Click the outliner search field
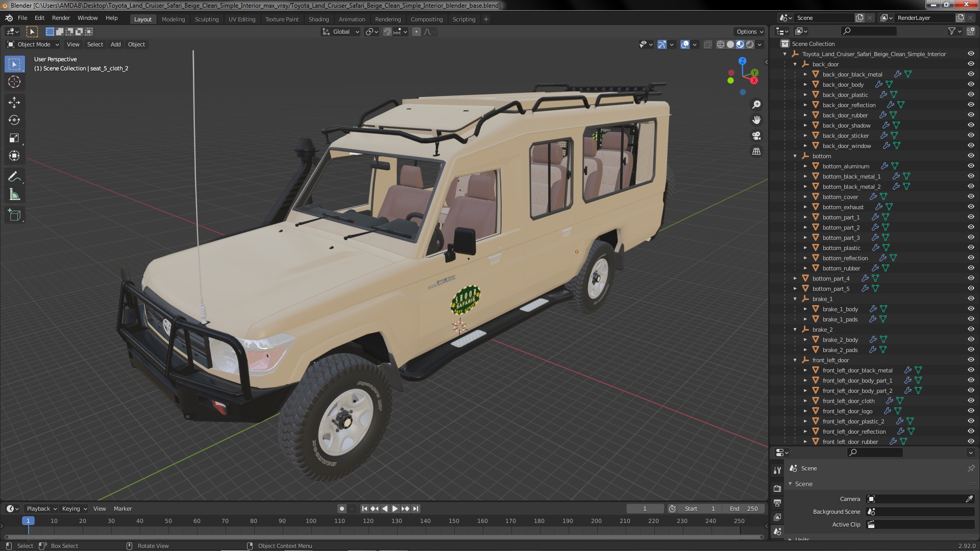The width and height of the screenshot is (980, 551). tap(869, 31)
